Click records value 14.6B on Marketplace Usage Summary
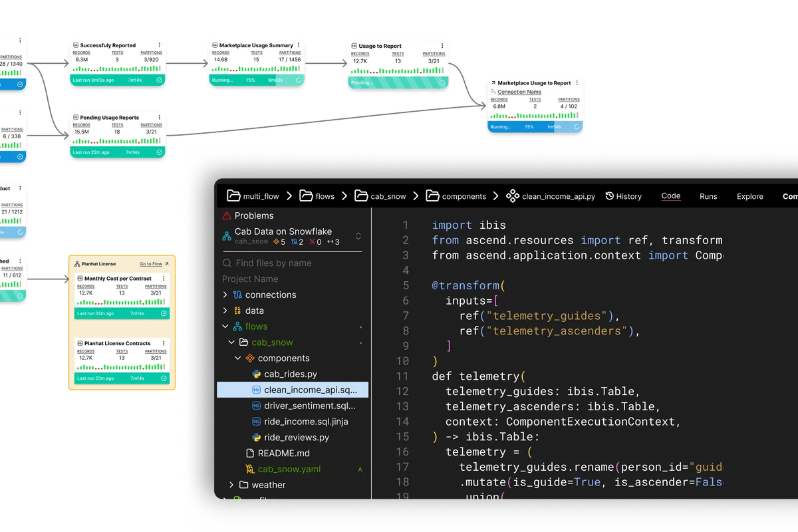798x532 pixels. coord(221,59)
